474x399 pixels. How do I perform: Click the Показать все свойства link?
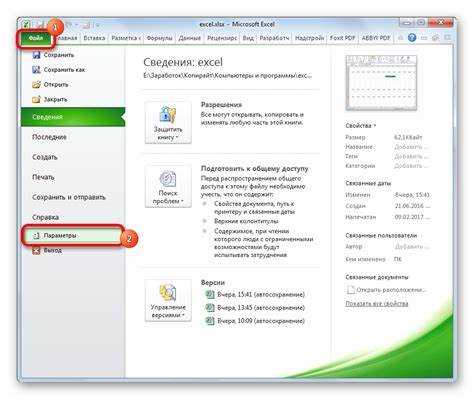377,304
